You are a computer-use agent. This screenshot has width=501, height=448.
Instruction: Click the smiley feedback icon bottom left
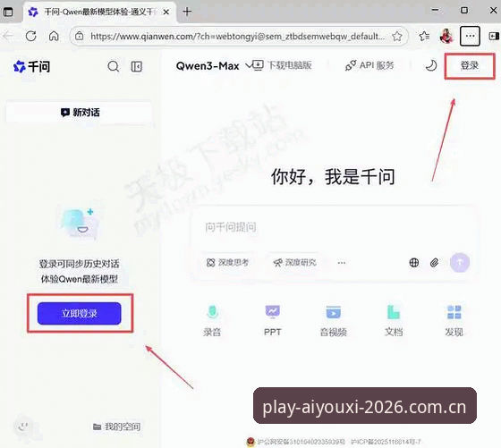click(x=23, y=426)
